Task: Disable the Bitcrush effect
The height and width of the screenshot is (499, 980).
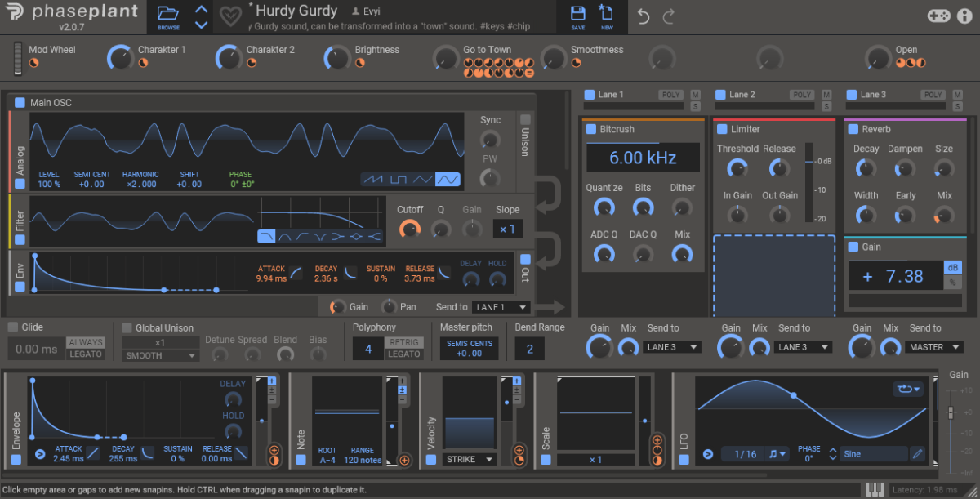Action: [x=591, y=129]
